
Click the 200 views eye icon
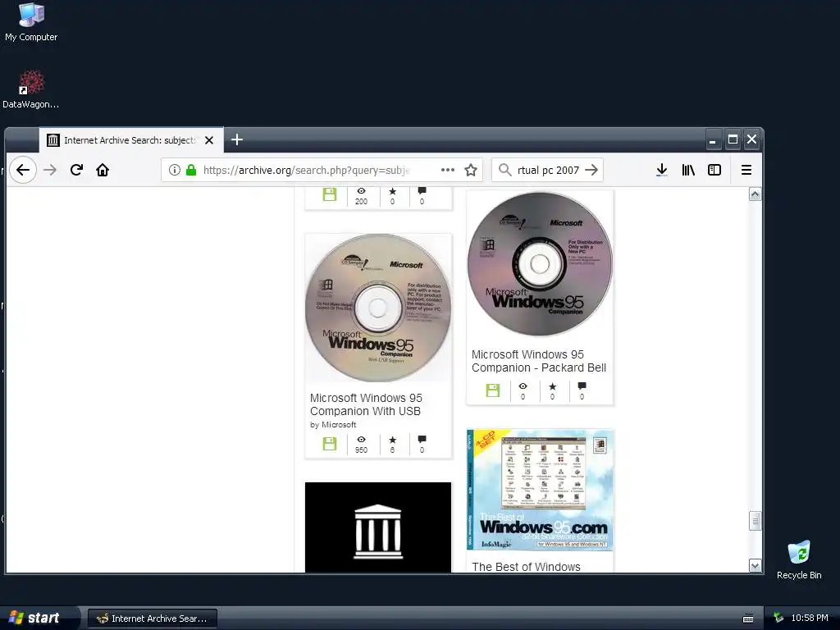click(x=361, y=190)
